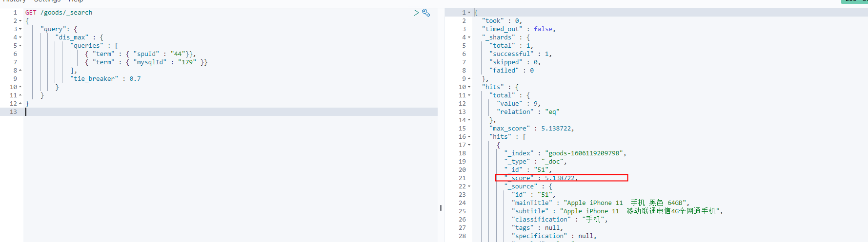
Task: Click the "_index" goods-1606119209798 line
Action: click(565, 153)
